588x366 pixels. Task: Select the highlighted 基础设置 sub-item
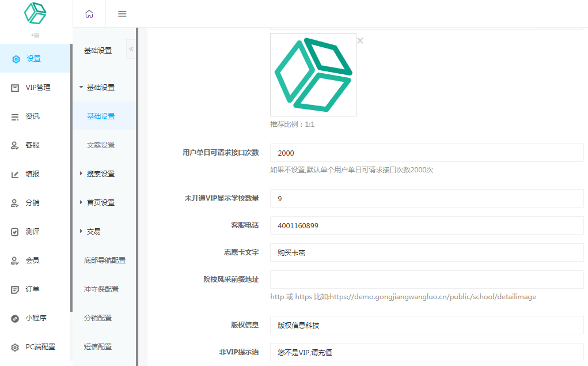[104, 116]
